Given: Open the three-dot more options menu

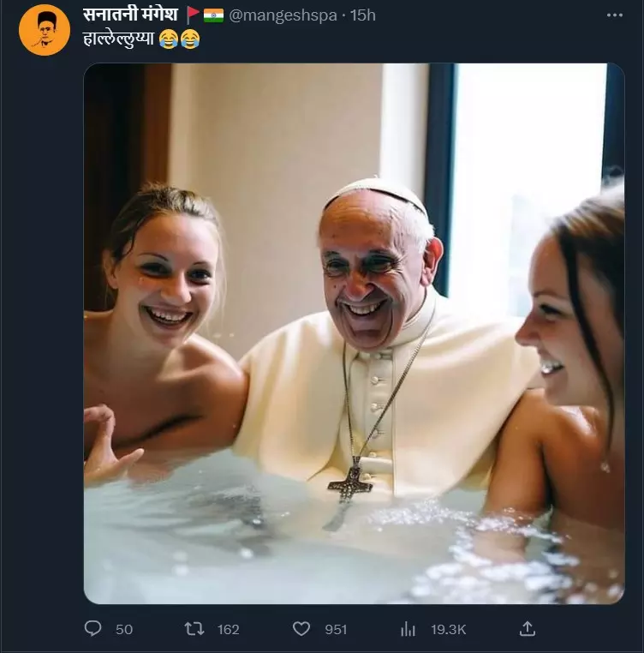Looking at the screenshot, I should (614, 15).
